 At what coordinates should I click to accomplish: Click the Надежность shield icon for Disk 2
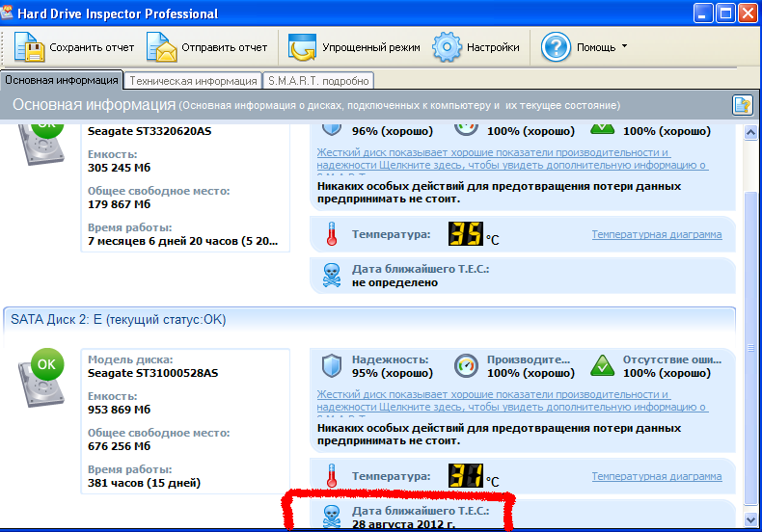[x=332, y=366]
